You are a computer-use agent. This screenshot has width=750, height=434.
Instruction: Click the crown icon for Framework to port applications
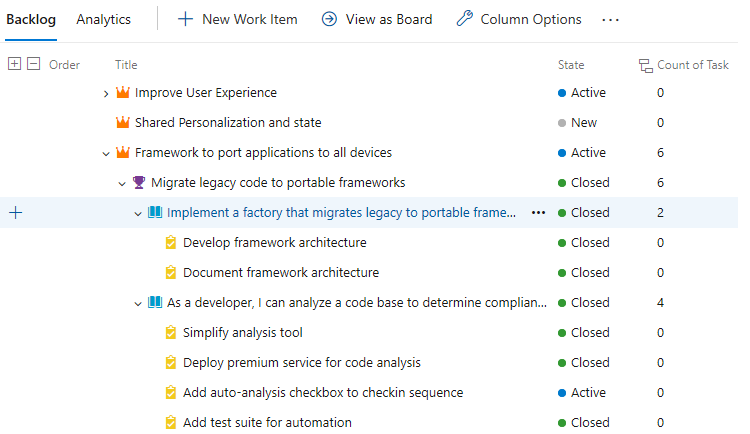(123, 152)
